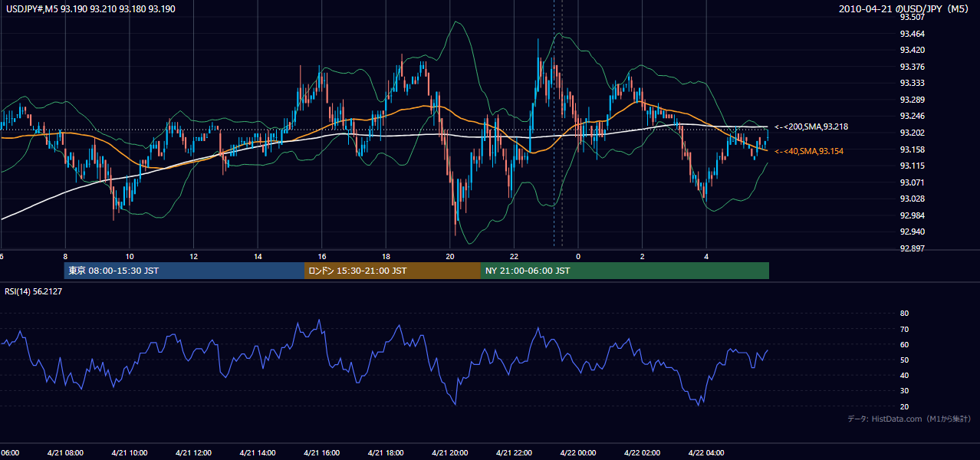The width and height of the screenshot is (980, 460).
Task: Click hour label 10 under the price chart
Action: coord(130,256)
